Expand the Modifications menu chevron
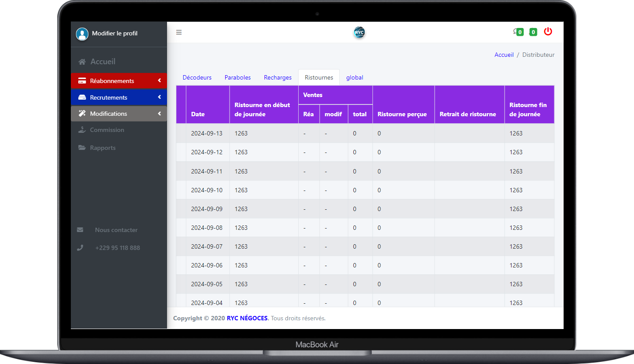Viewport: 634px width, 364px height. pos(160,114)
